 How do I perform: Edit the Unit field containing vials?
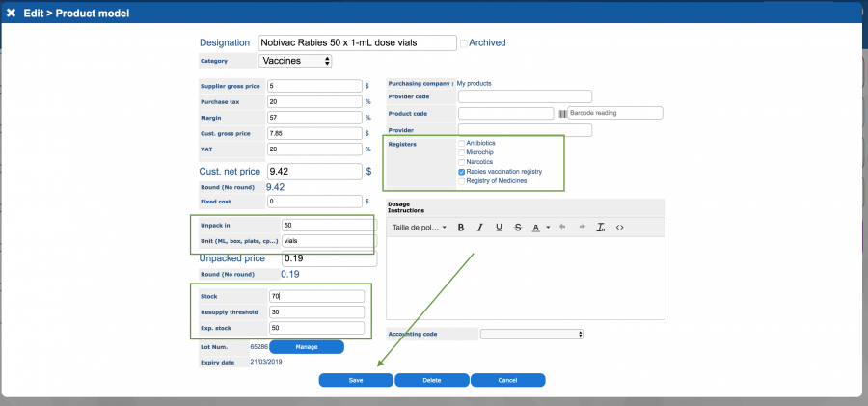330,241
